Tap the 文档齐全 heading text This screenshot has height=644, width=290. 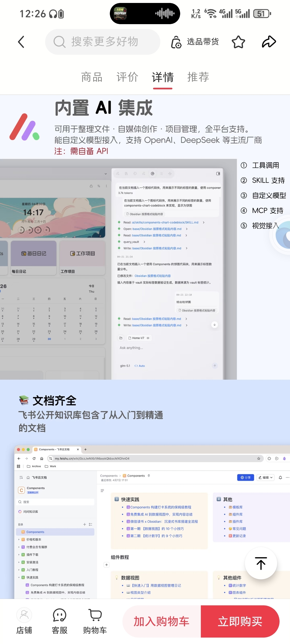(x=55, y=401)
